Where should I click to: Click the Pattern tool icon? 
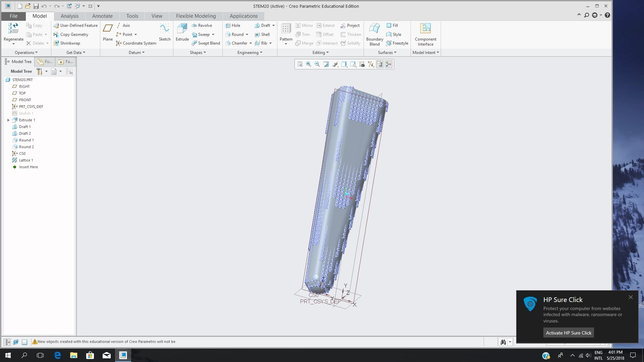(286, 29)
